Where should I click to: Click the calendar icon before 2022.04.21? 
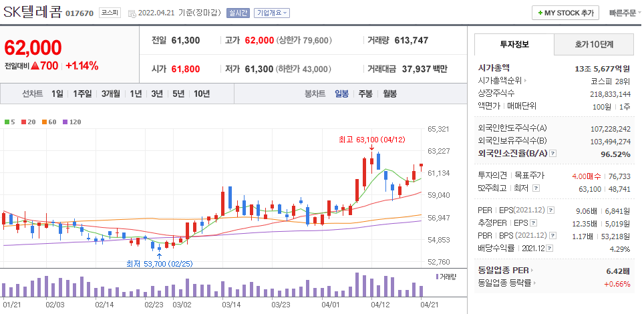(x=132, y=13)
